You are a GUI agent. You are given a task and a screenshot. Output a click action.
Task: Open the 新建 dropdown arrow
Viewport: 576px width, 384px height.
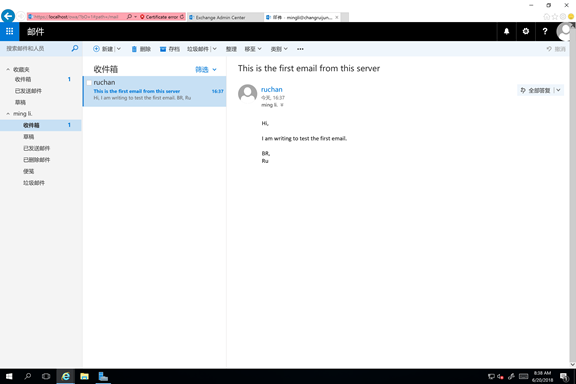tap(119, 49)
